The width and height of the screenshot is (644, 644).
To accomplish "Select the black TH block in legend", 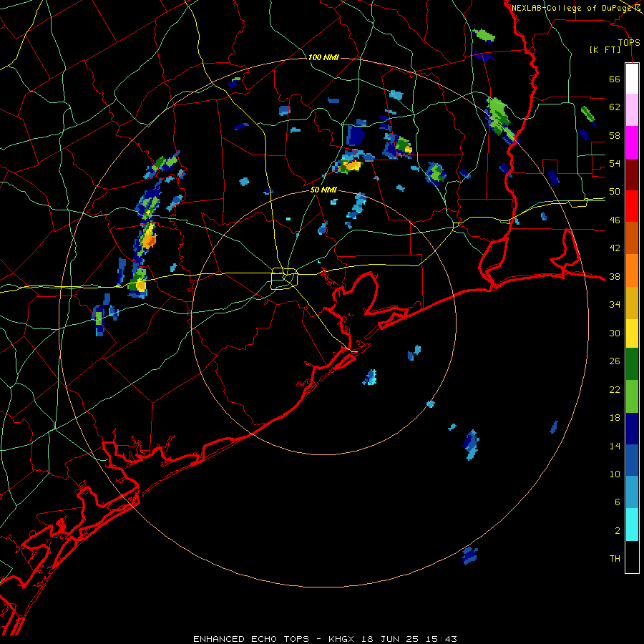I will coord(632,557).
